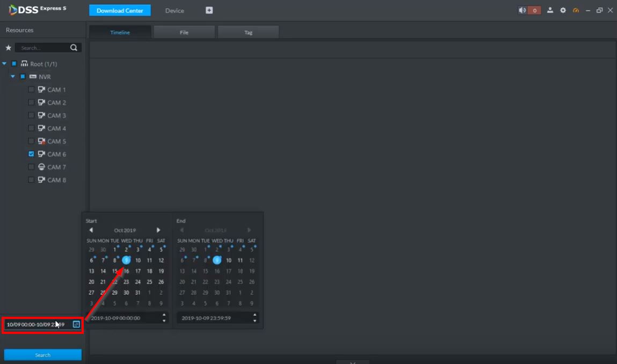Click the NVR device icon
The image size is (617, 364).
point(33,76)
